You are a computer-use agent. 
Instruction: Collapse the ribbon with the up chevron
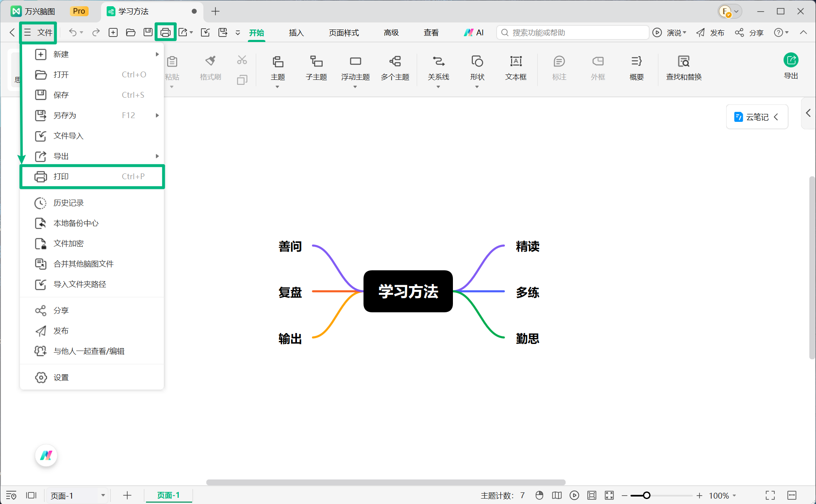804,32
